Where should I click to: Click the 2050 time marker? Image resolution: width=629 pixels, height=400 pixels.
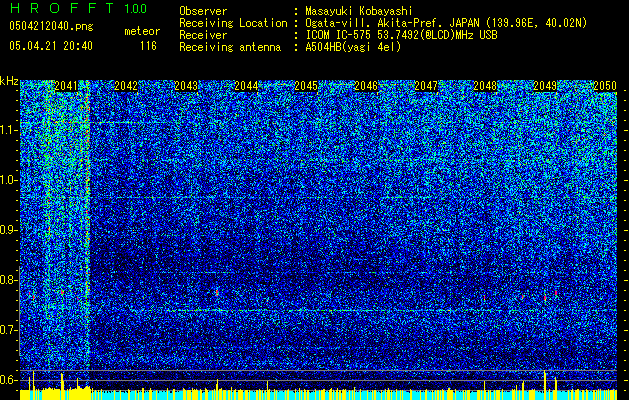[605, 86]
